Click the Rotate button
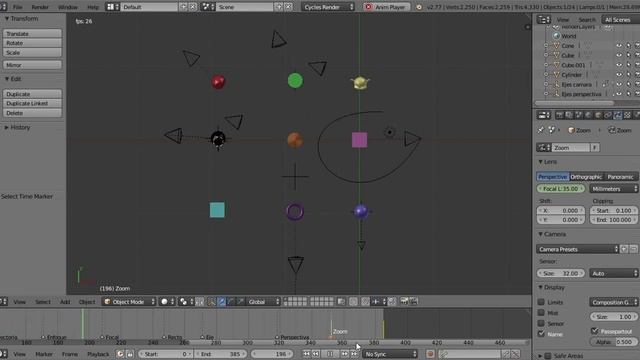The height and width of the screenshot is (360, 640). click(x=32, y=43)
